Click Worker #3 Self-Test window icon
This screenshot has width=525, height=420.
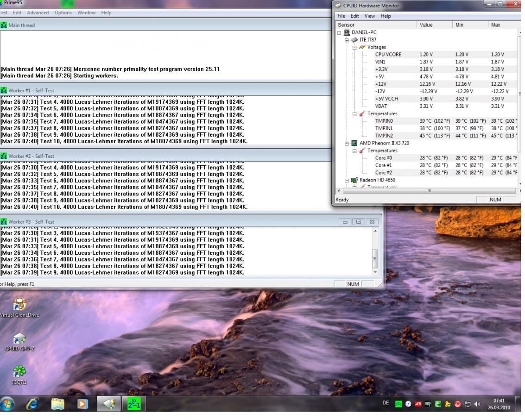[3, 221]
